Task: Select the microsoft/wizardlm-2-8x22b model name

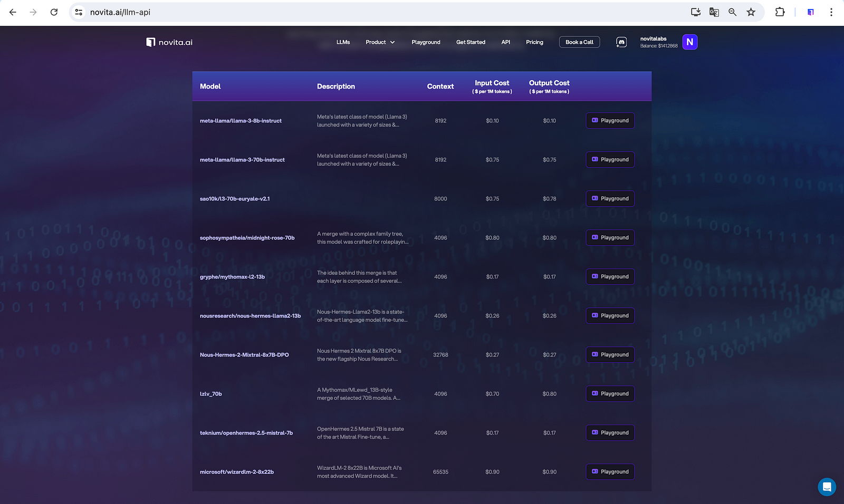Action: pyautogui.click(x=237, y=472)
